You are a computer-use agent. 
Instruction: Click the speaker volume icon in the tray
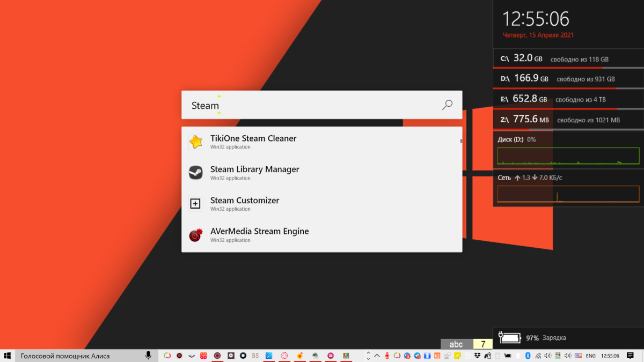tap(548, 356)
